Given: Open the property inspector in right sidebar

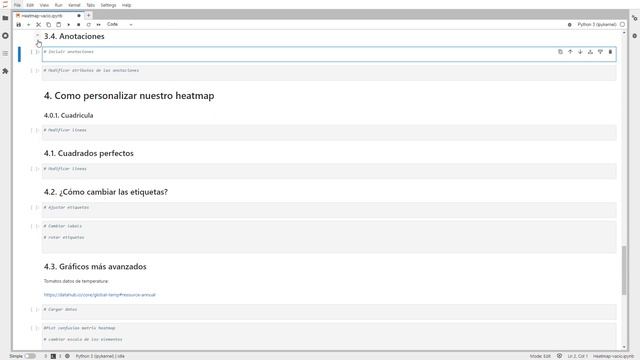Looking at the screenshot, I should 634,18.
